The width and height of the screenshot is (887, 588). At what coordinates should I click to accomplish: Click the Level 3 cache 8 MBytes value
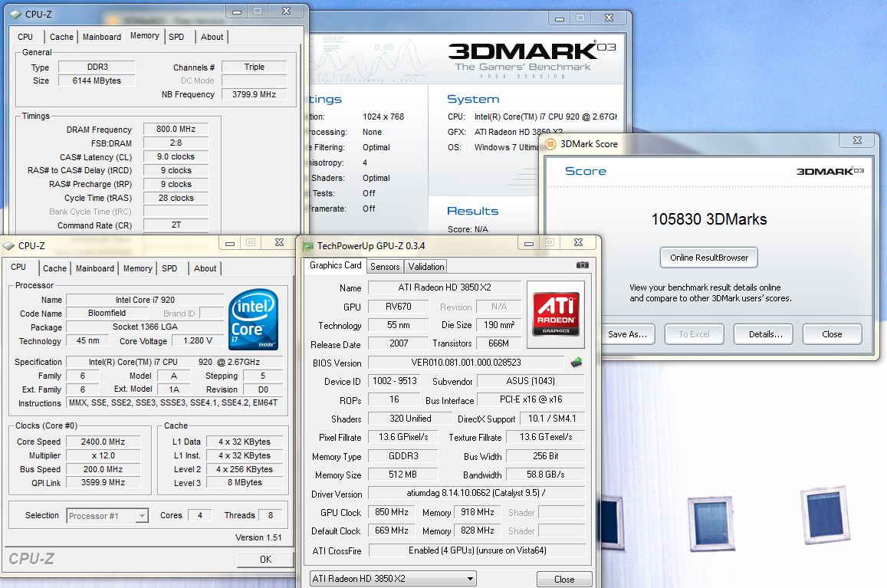point(245,483)
